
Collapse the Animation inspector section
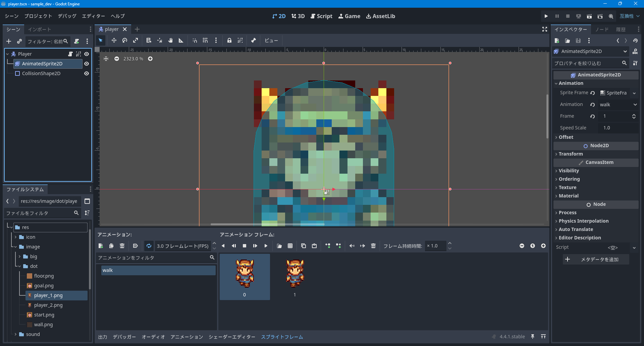570,83
